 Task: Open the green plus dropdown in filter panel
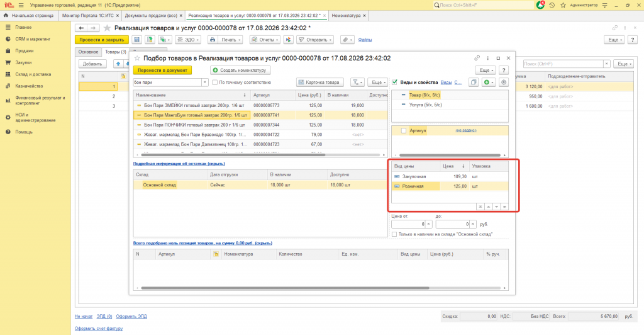[488, 82]
